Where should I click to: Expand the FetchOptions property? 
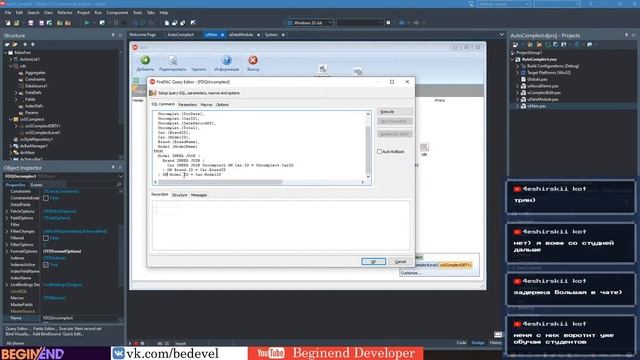coord(7,211)
